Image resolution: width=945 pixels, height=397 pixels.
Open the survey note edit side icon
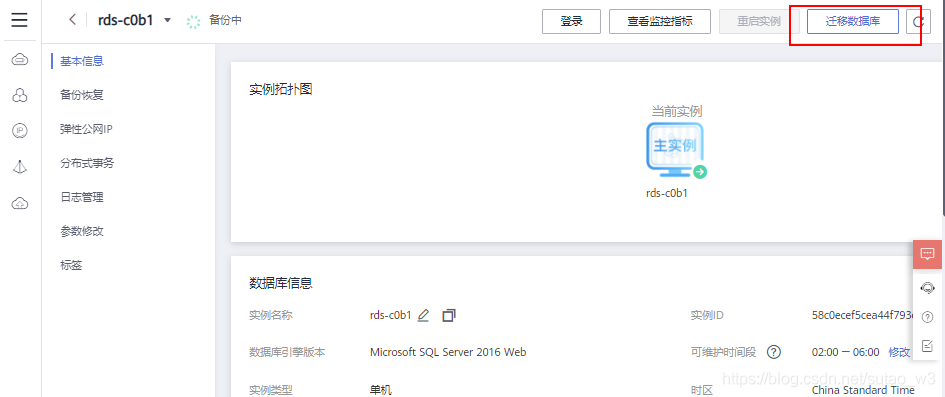coord(928,346)
